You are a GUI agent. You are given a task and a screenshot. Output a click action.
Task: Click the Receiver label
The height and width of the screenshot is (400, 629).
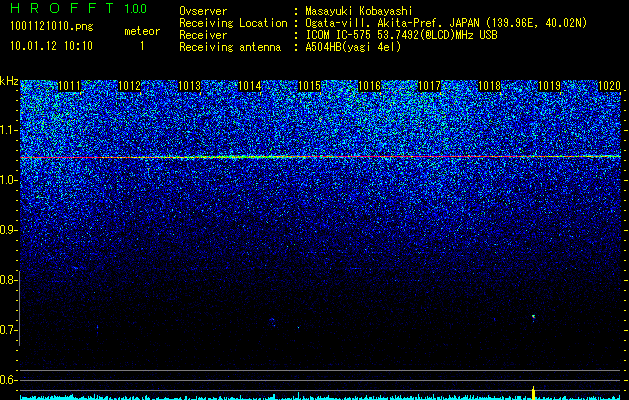(x=203, y=35)
